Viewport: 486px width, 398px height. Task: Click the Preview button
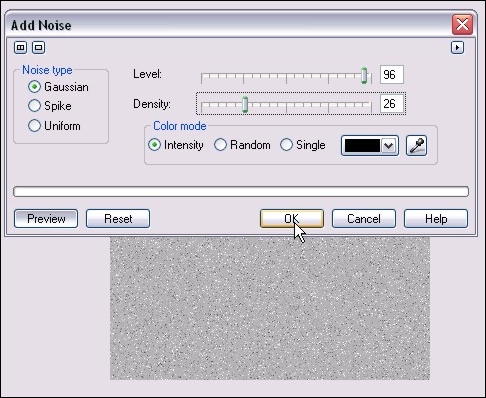point(46,219)
